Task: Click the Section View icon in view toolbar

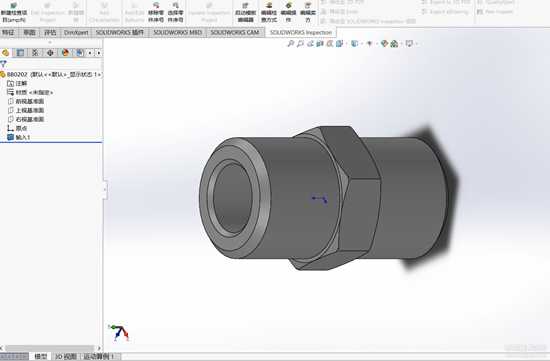Action: coord(320,44)
